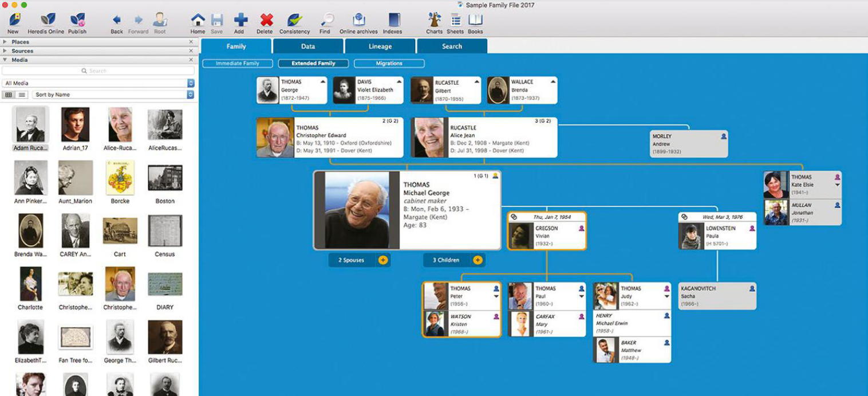Click the red Delete cross icon

266,20
